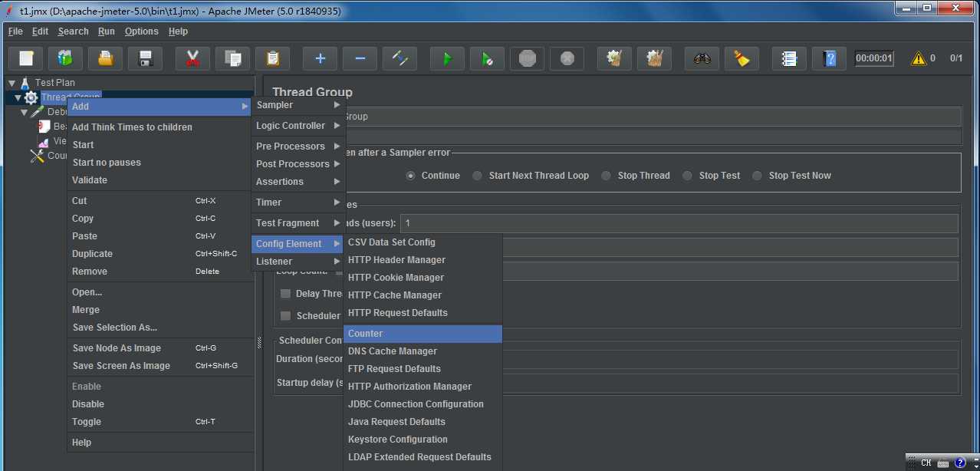The width and height of the screenshot is (980, 471).
Task: Choose Counter in Config Element submenu
Action: (423, 334)
